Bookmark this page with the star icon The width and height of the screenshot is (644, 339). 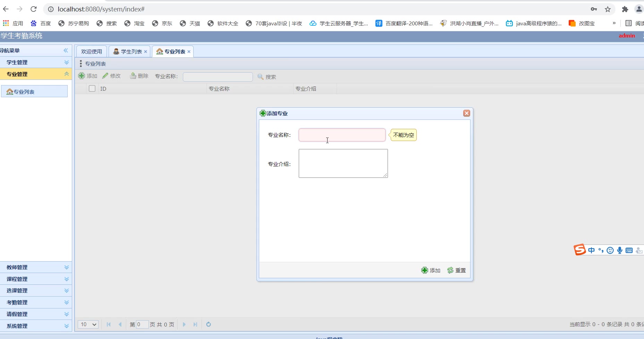(x=608, y=9)
